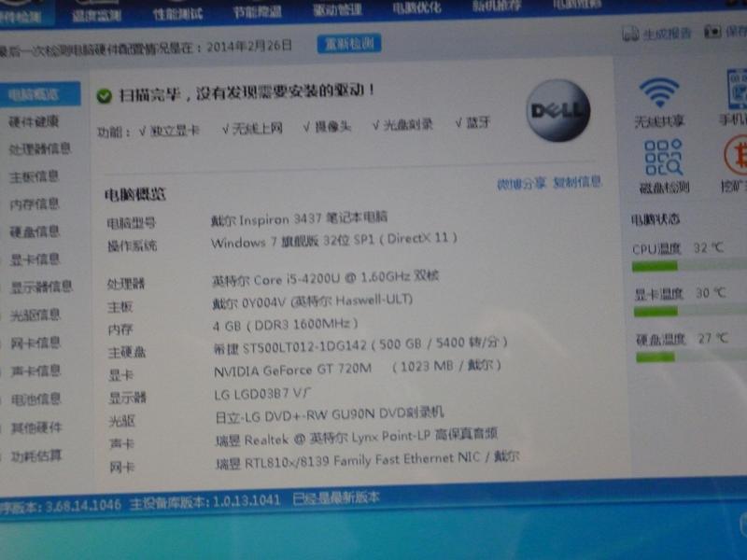Click the Dell logo badge
Image resolution: width=747 pixels, height=560 pixels.
coord(557,111)
